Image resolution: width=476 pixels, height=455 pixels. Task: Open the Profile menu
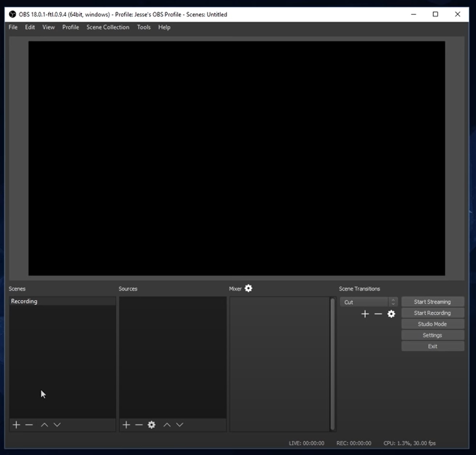click(71, 27)
